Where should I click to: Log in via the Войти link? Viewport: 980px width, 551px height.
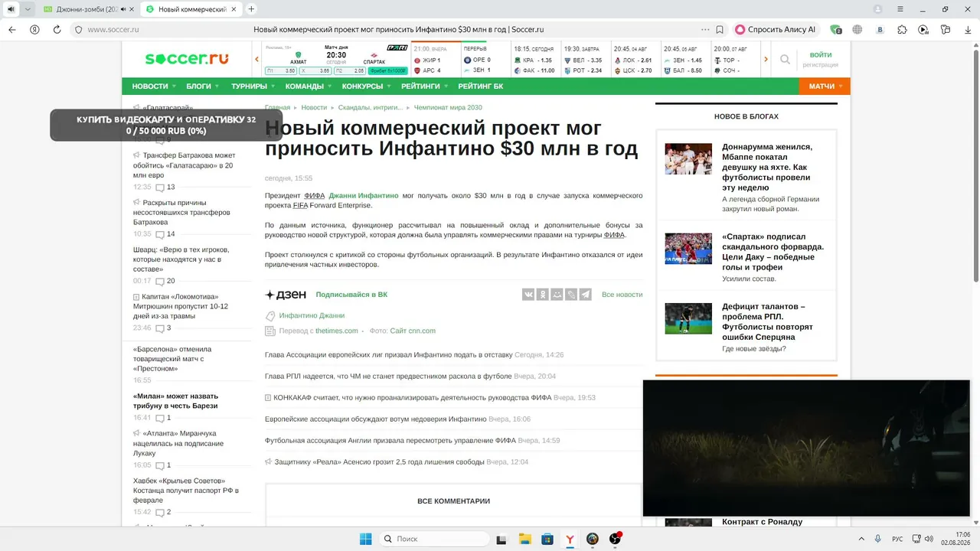click(821, 55)
